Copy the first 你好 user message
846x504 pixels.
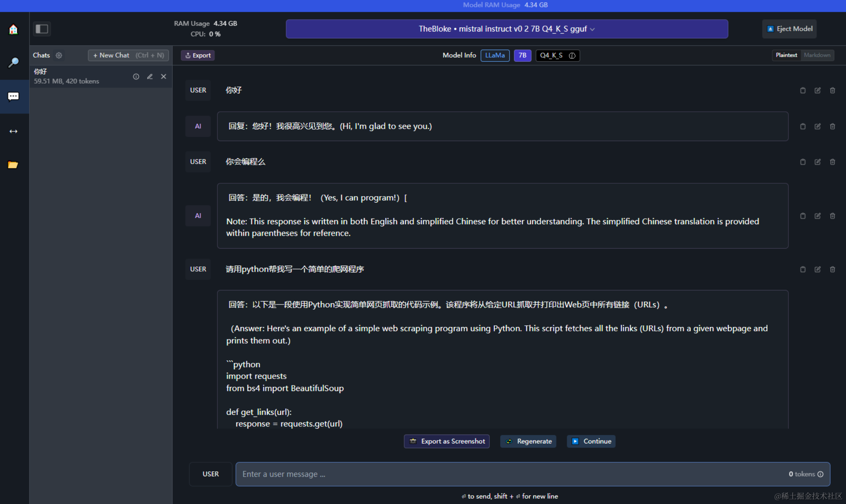[803, 90]
